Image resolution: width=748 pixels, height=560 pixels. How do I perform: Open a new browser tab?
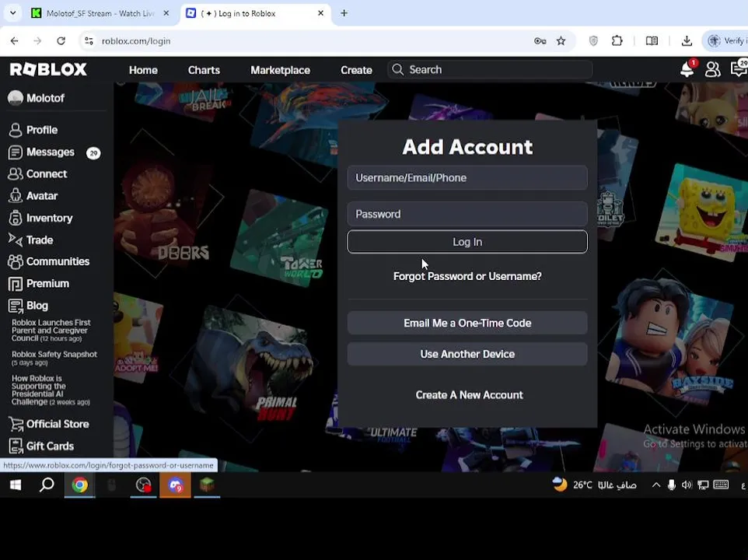(344, 13)
